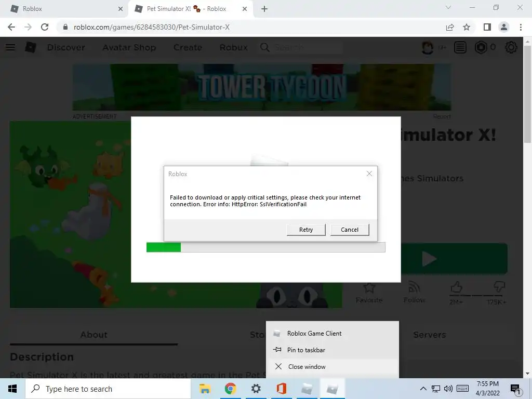Cancel the Roblox error dialog
Image resolution: width=532 pixels, height=399 pixels.
click(350, 230)
